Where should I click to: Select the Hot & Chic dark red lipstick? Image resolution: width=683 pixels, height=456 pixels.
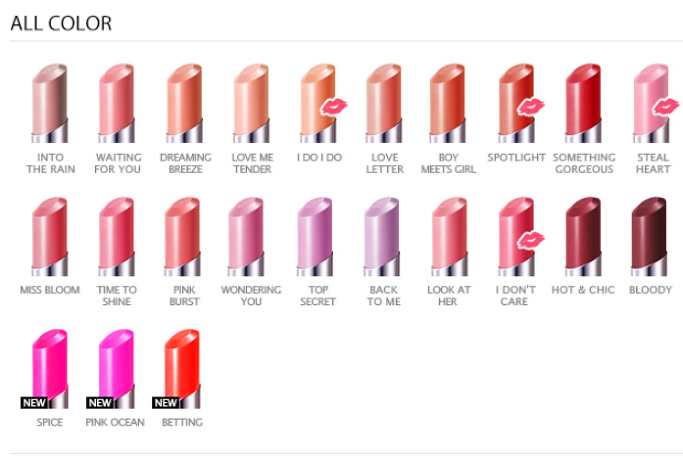pyautogui.click(x=583, y=236)
